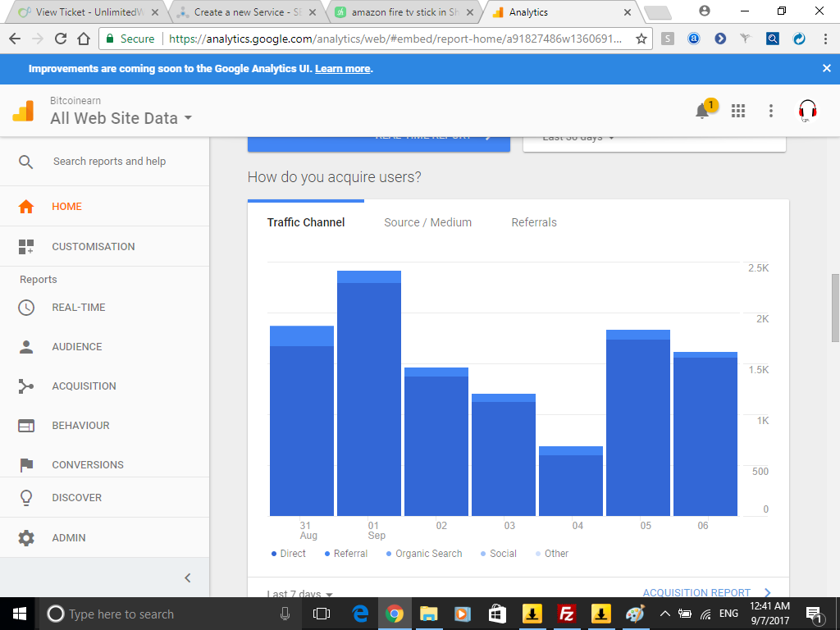Image resolution: width=840 pixels, height=630 pixels.
Task: Open FileZilla from the Windows taskbar
Action: click(566, 614)
